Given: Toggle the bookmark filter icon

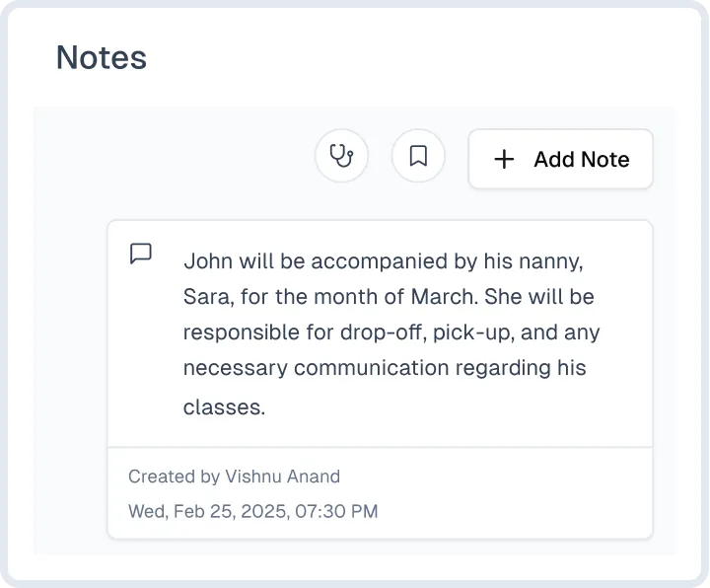Looking at the screenshot, I should click(x=418, y=157).
